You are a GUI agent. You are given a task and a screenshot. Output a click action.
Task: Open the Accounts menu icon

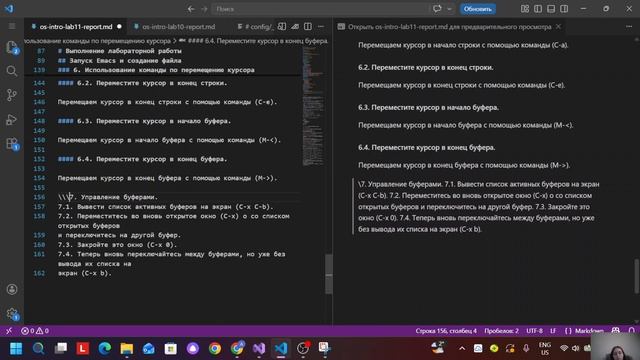click(12, 289)
